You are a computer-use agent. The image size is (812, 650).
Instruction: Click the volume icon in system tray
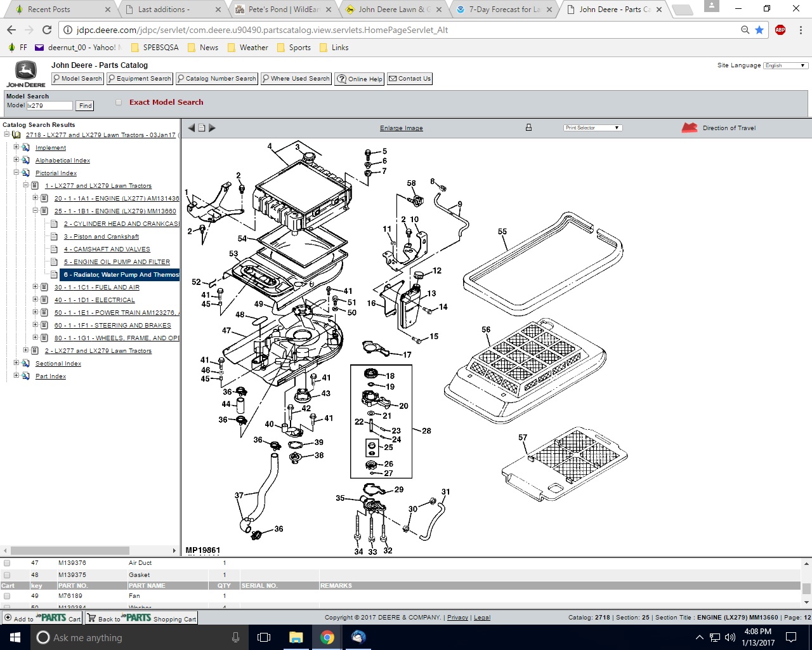pyautogui.click(x=730, y=637)
